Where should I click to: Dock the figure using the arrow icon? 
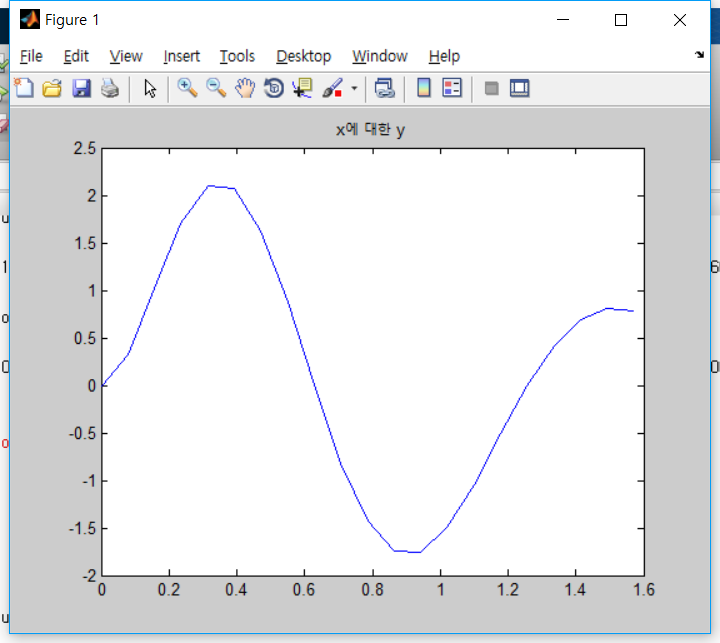(x=699, y=55)
